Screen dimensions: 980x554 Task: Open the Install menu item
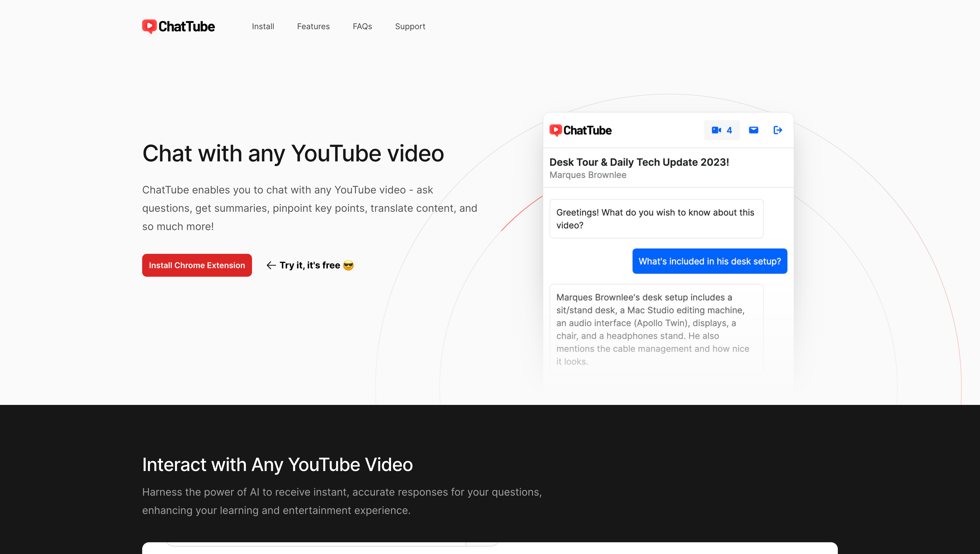(263, 26)
